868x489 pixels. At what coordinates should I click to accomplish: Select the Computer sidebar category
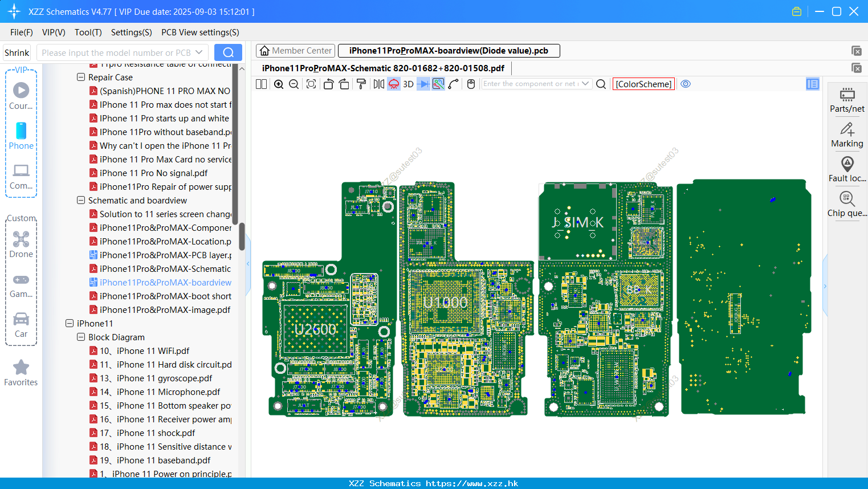(x=21, y=176)
